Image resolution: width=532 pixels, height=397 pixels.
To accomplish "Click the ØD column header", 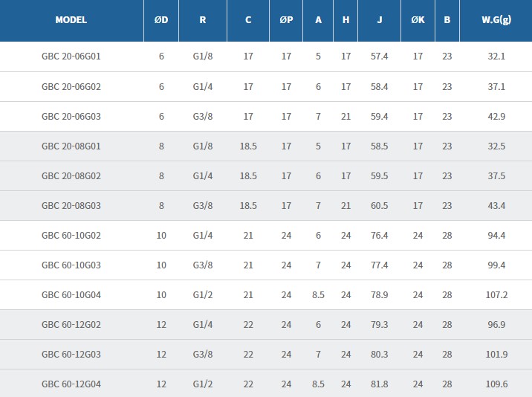I will point(161,20).
